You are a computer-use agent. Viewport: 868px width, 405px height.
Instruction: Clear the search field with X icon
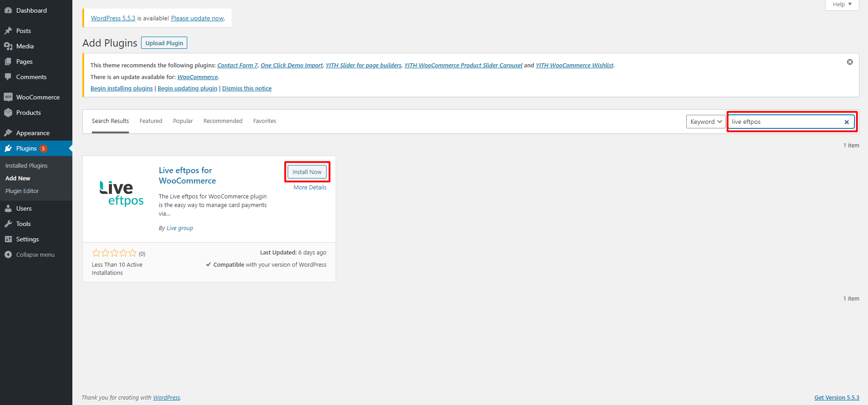847,122
